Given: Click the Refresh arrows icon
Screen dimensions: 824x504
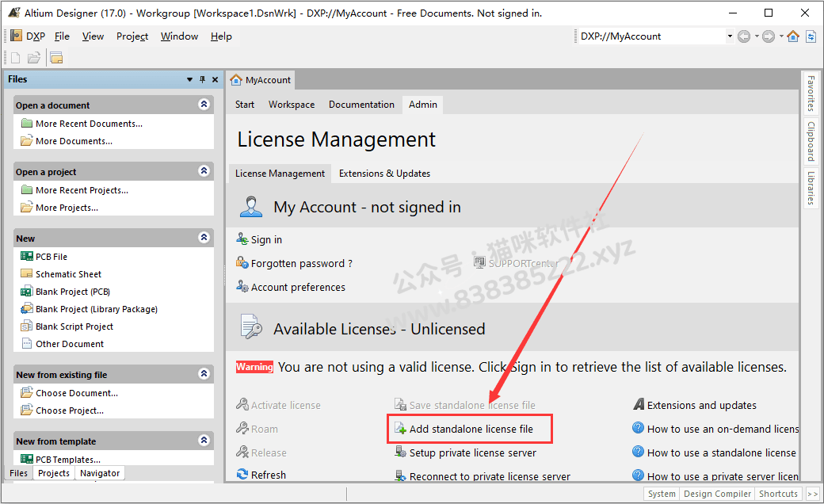Looking at the screenshot, I should 242,474.
